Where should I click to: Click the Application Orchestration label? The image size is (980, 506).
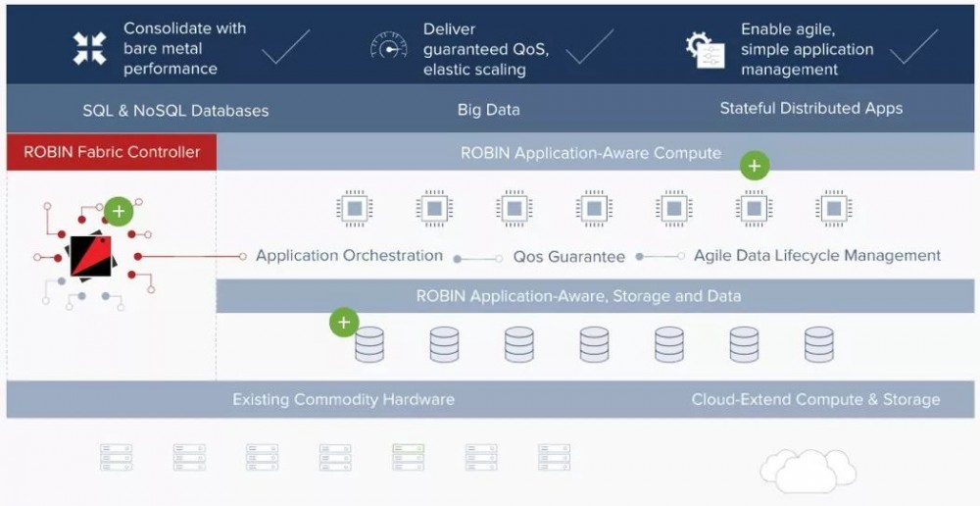[349, 256]
